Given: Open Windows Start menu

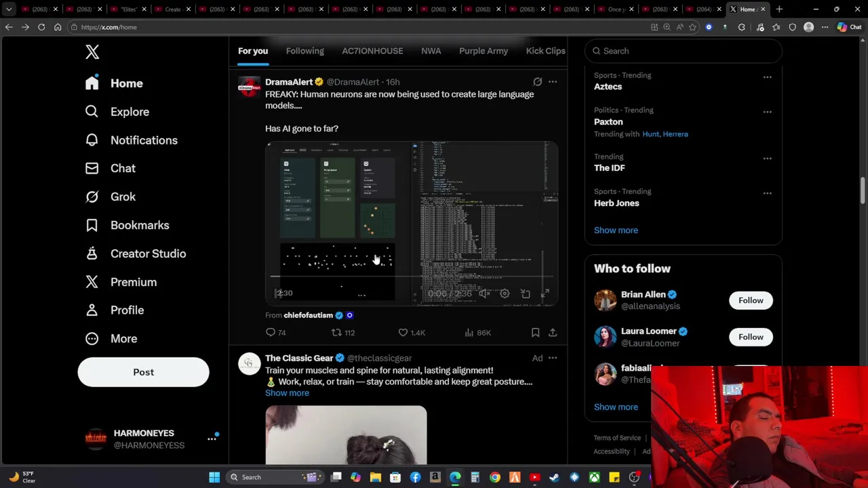Looking at the screenshot, I should 214,477.
